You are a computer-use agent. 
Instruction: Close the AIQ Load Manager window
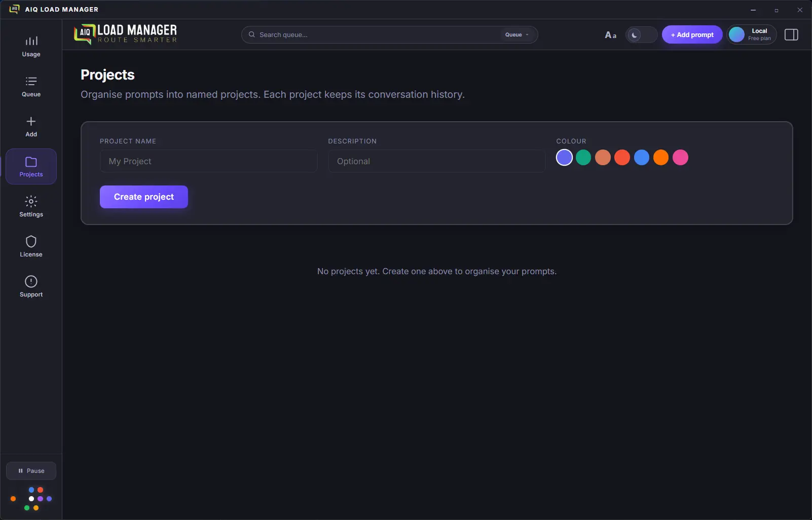800,10
